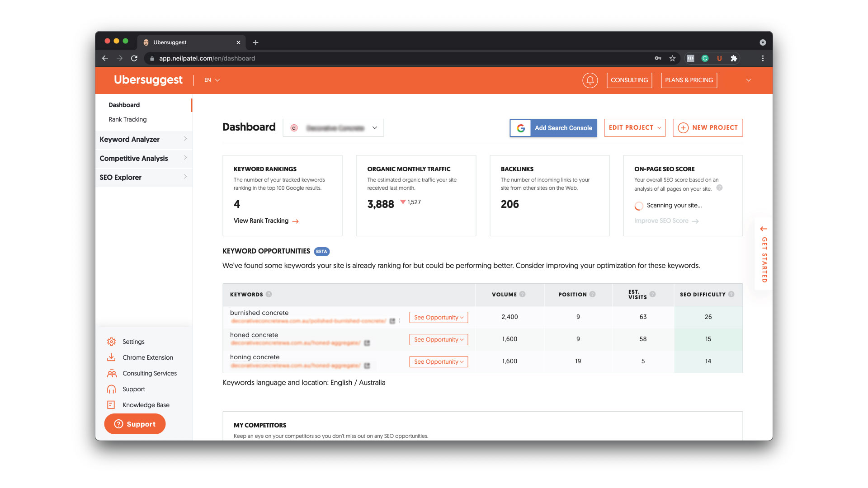Open the notifications bell icon
This screenshot has height=488, width=868.
point(590,80)
